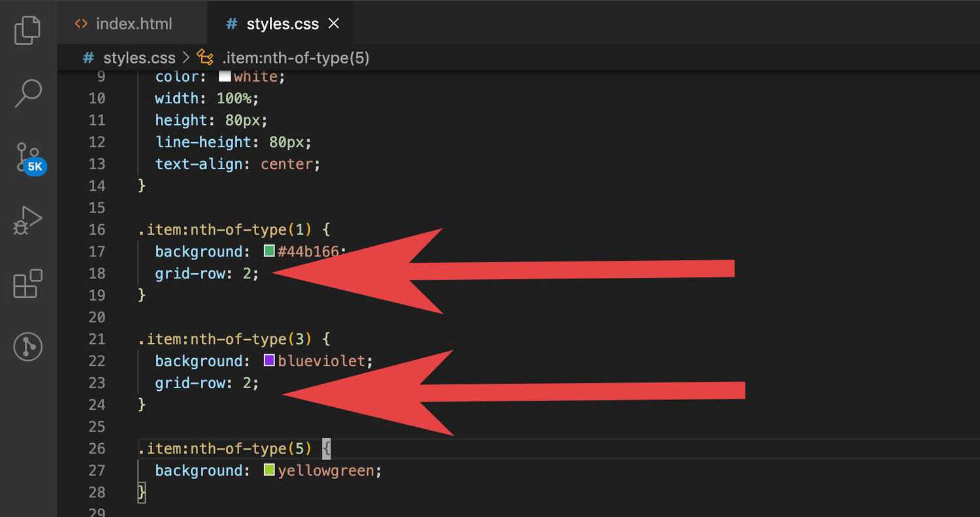Click the HTML file icon on index.html tab

point(81,24)
